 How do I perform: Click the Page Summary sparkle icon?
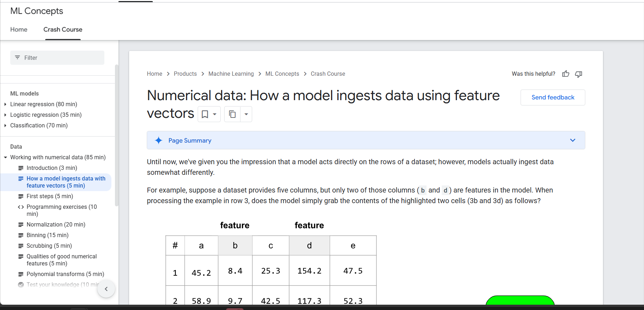159,140
